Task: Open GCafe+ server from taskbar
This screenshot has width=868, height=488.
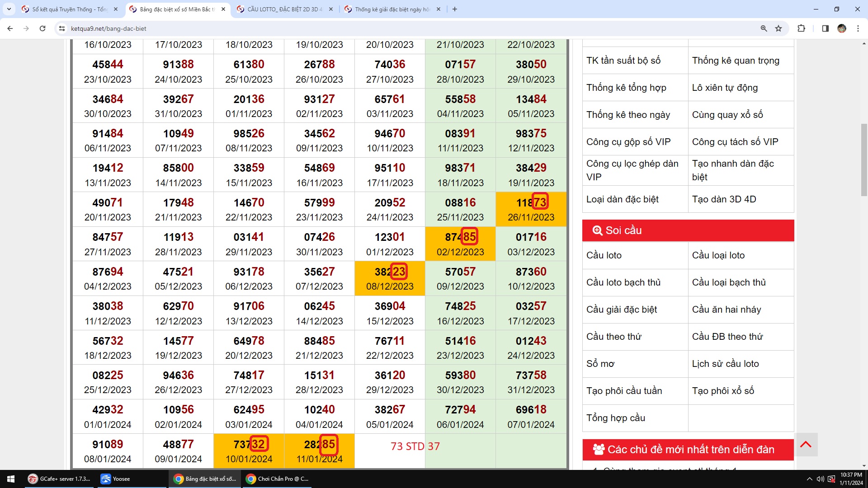Action: coord(60,479)
